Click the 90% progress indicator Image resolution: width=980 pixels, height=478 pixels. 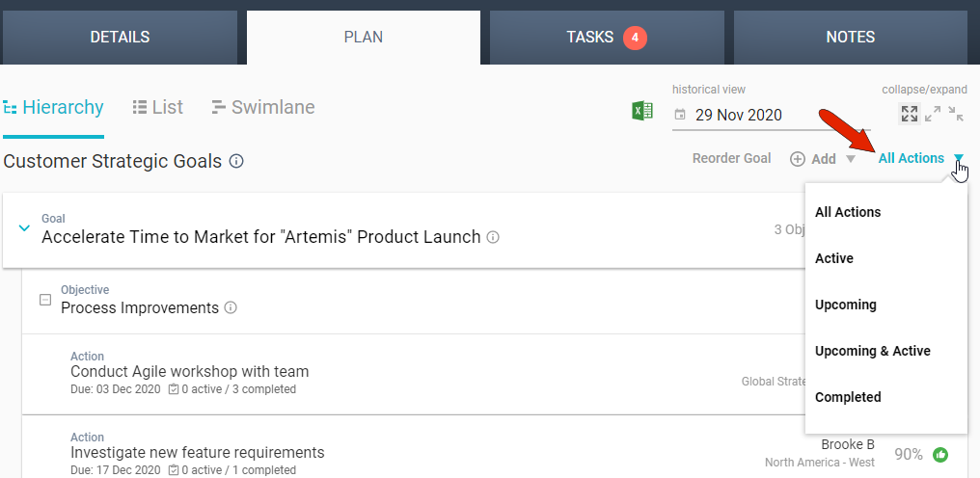coord(909,454)
